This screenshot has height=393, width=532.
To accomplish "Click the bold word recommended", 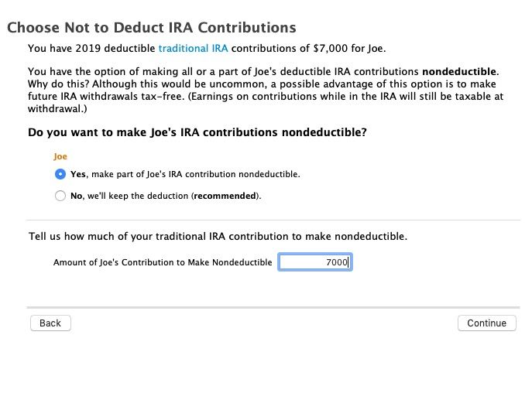I will pyautogui.click(x=225, y=196).
